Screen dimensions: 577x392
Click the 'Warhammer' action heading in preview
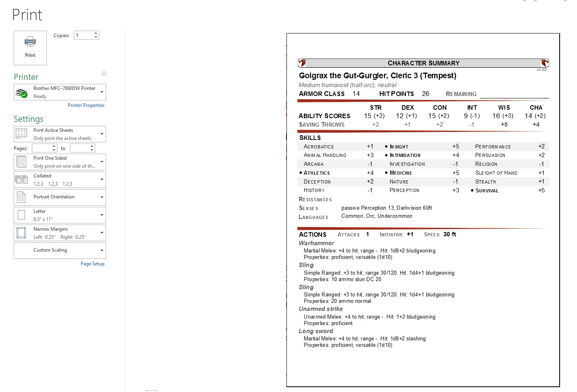[316, 243]
